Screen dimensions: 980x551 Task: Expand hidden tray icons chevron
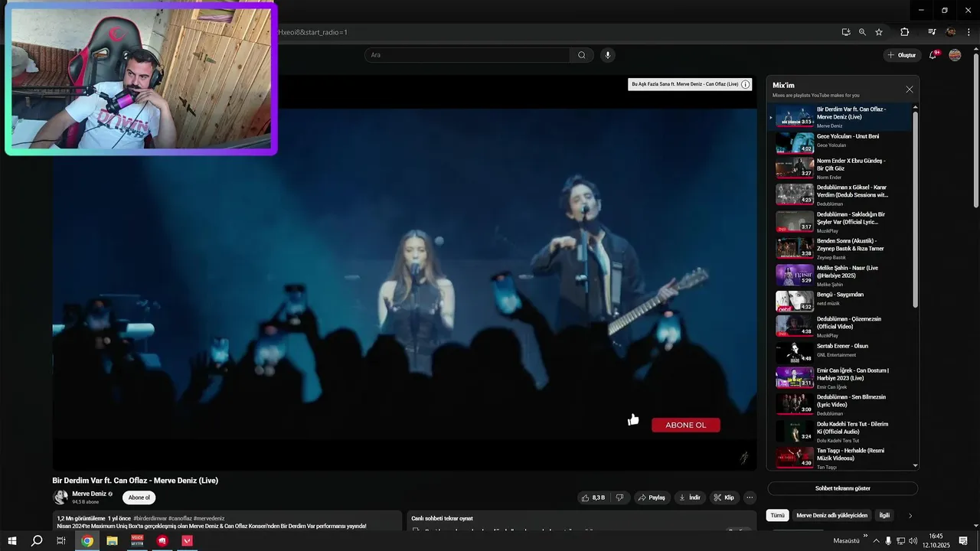[877, 541]
